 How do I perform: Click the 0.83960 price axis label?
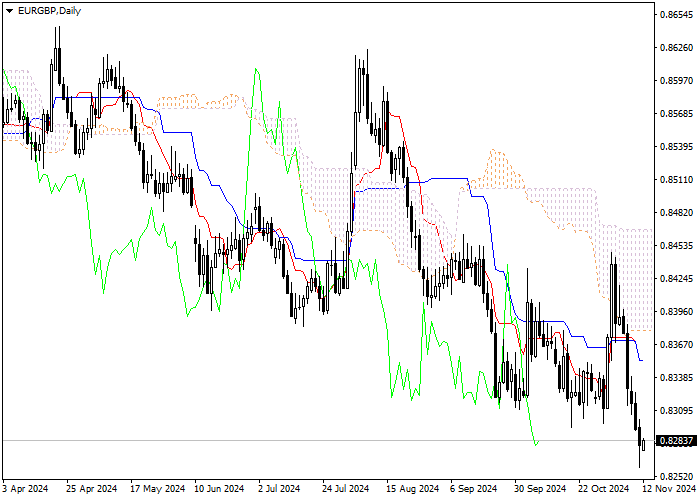pyautogui.click(x=677, y=312)
